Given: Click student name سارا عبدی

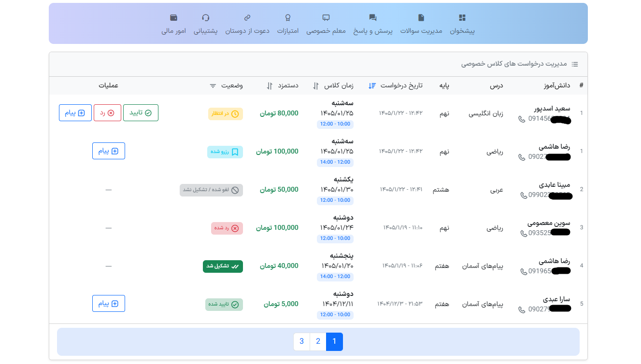Looking at the screenshot, I should pos(557,299).
